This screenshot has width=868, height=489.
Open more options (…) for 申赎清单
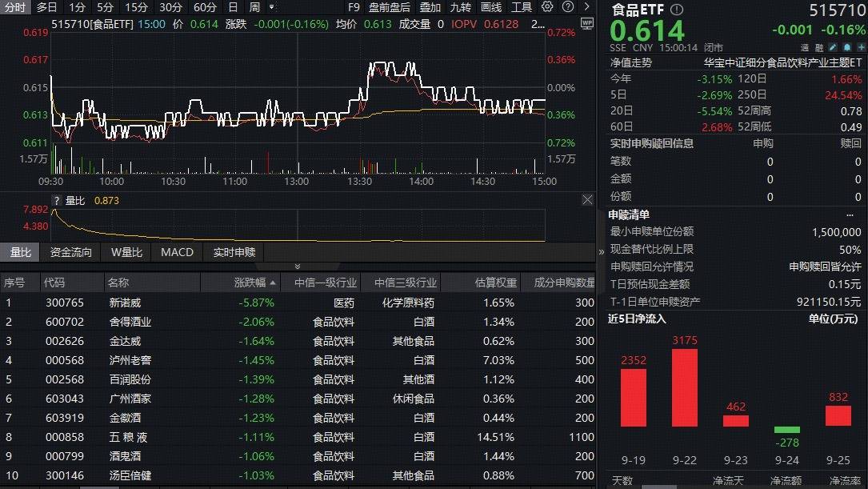pyautogui.click(x=849, y=214)
